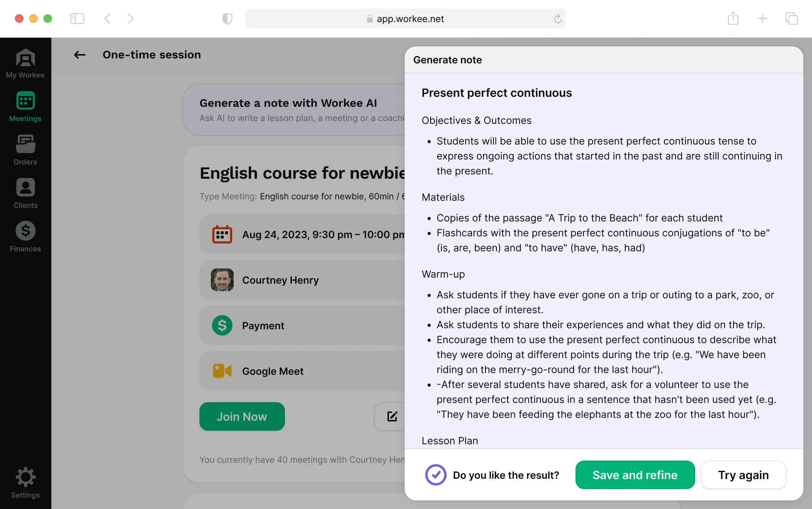812x509 pixels.
Task: Expand the Lesson Plan section below
Action: pyautogui.click(x=450, y=440)
